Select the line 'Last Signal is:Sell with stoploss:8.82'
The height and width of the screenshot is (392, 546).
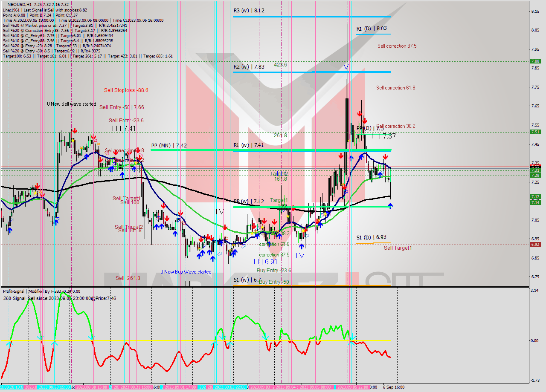55,10
